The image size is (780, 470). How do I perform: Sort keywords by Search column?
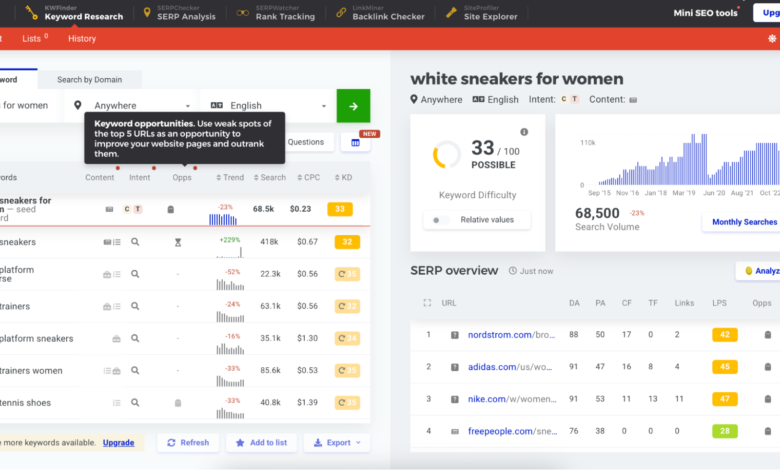pos(270,178)
